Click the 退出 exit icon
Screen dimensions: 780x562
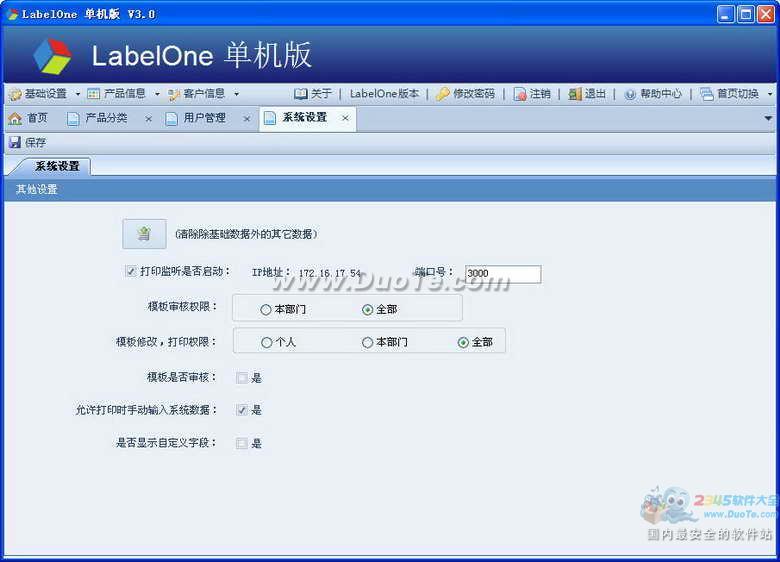tap(575, 94)
